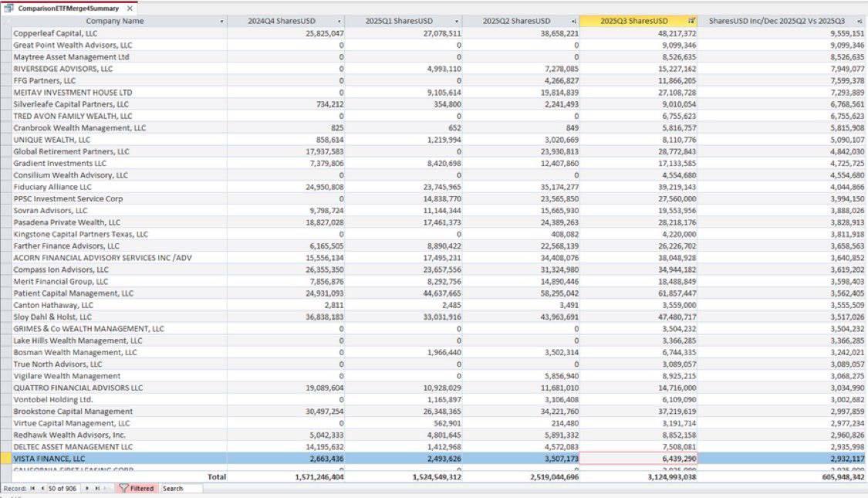868x498 pixels.
Task: Click the Company Name column header
Action: coord(114,22)
